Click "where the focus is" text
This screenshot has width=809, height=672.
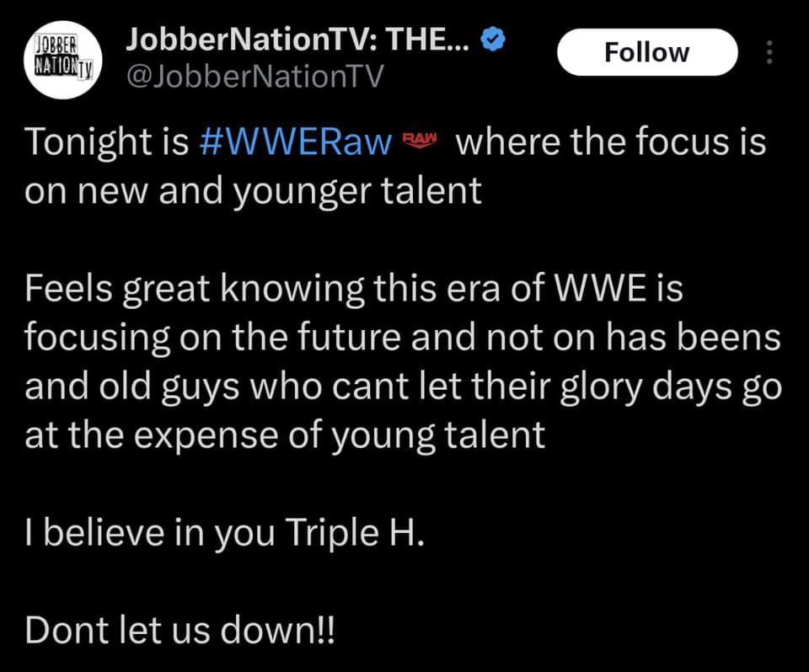(x=610, y=141)
